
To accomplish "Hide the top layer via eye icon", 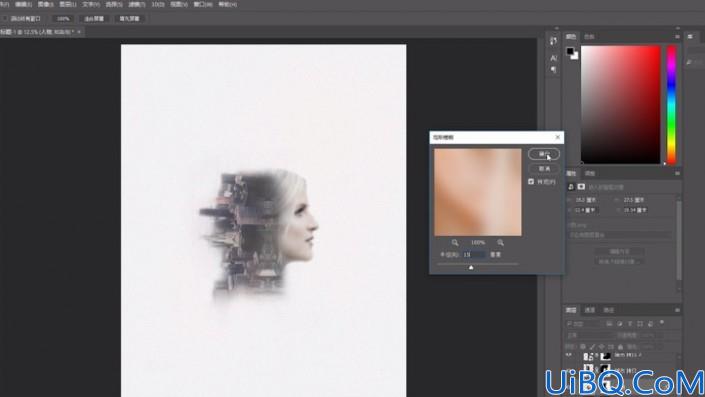I will pos(569,356).
